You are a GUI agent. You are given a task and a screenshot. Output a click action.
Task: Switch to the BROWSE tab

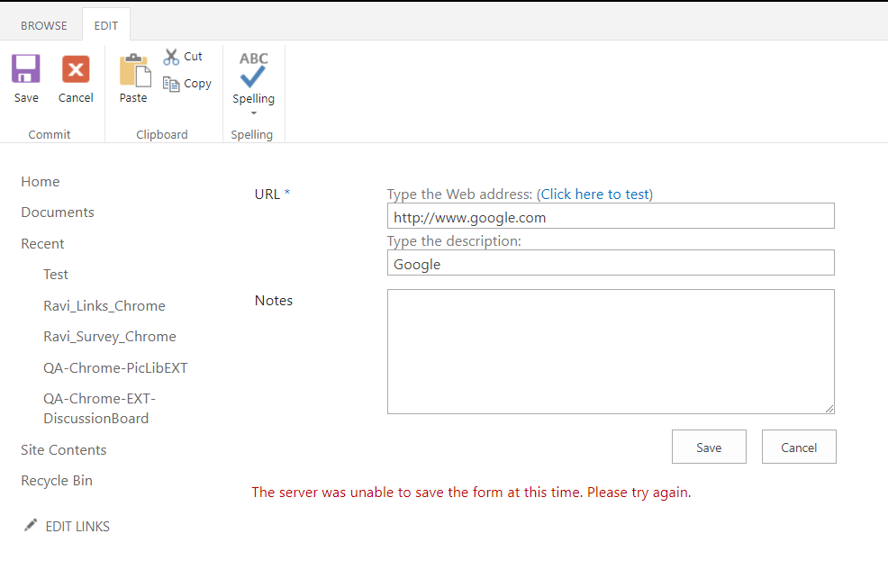coord(44,25)
